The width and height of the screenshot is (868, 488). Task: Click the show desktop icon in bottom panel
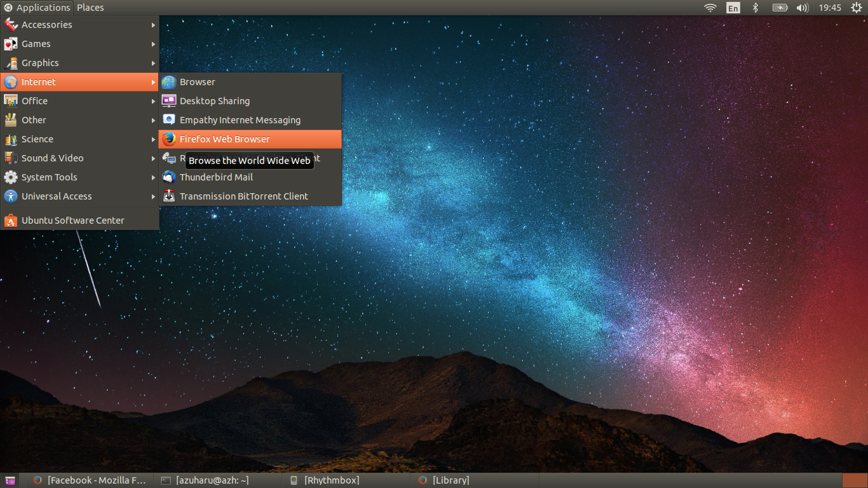(10, 480)
